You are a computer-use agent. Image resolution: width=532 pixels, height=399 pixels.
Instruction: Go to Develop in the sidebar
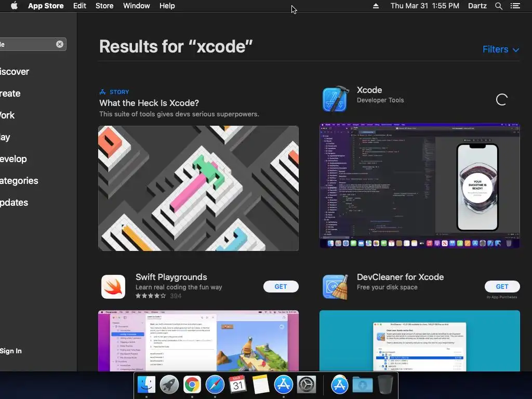13,159
